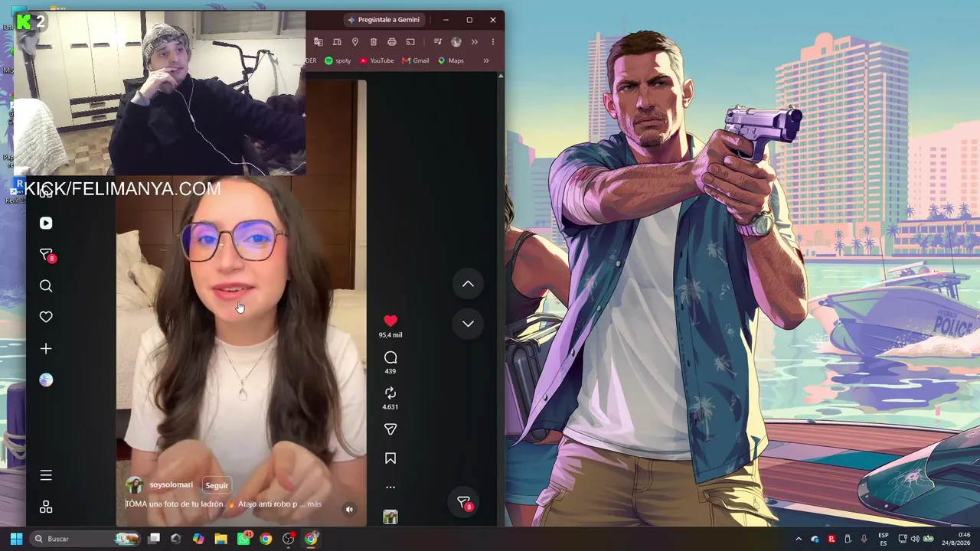Switch the ESP ES keyboard language
Viewport: 980px width, 551px height.
coord(884,539)
